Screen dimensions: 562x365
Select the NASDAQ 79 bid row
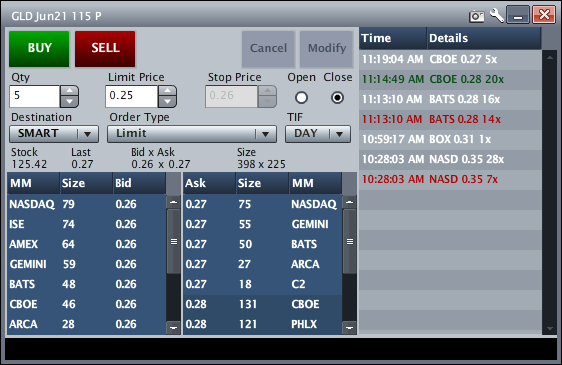pos(86,204)
